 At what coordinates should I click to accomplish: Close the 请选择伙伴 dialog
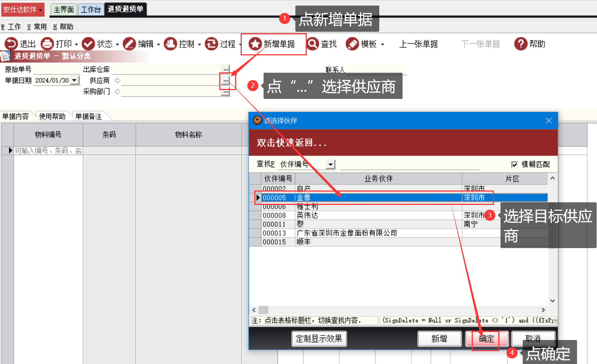549,121
